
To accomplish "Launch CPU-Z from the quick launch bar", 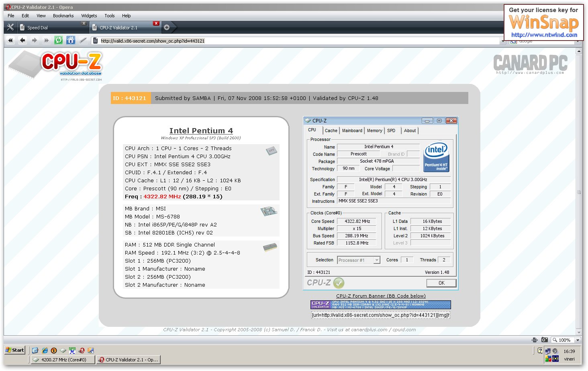I will pos(63,350).
